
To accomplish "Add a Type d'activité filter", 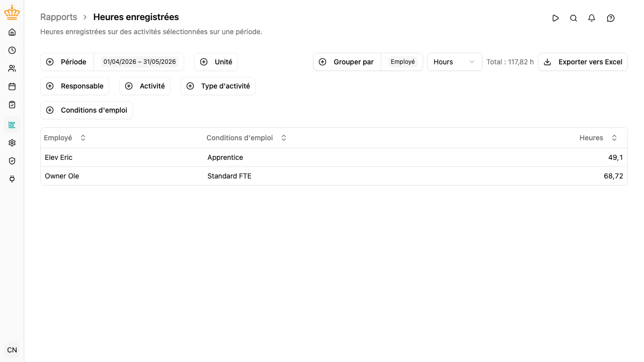I will click(218, 86).
